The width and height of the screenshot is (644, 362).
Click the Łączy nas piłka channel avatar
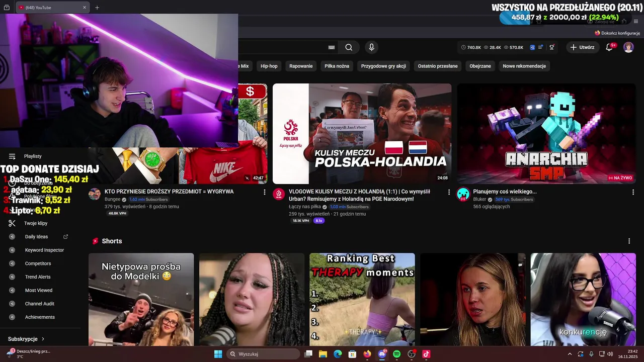click(x=279, y=194)
